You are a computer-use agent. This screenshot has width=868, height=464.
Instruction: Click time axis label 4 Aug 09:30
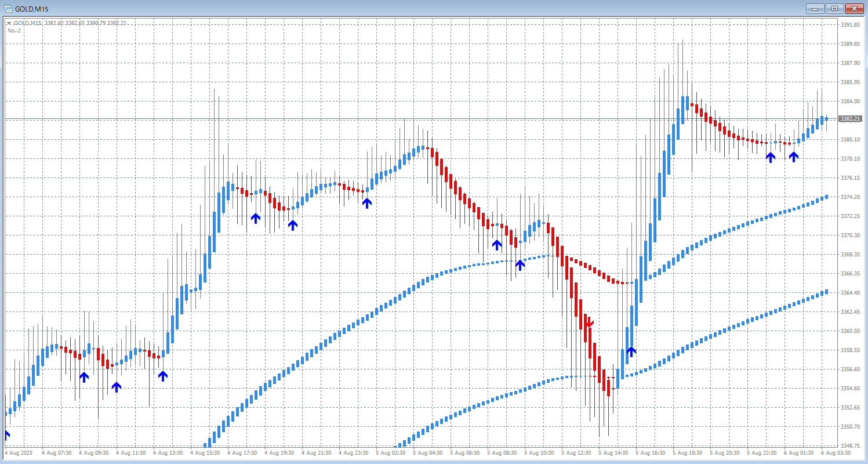(93, 453)
